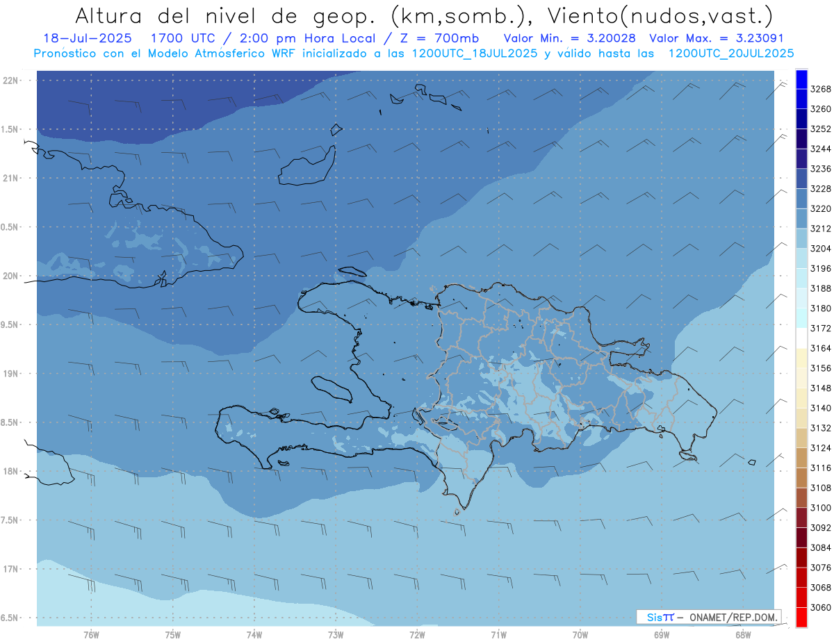Click the 'ONAMET/REP.DOM.' credit label
Image resolution: width=834 pixels, height=644 pixels.
click(x=734, y=617)
